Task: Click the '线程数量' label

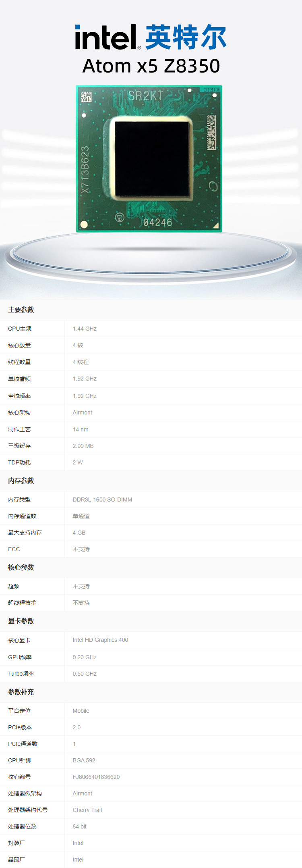Action: 19,362
